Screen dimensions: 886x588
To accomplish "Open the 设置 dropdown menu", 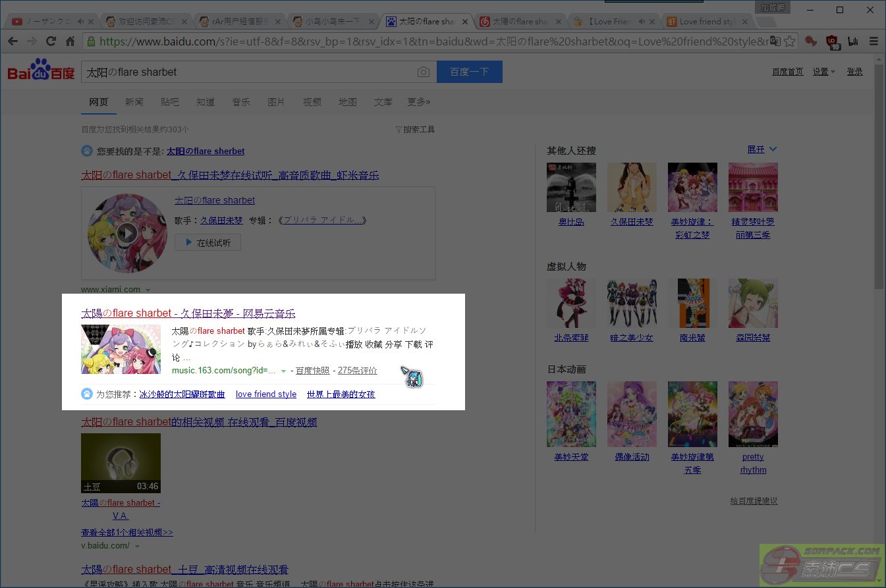I will tap(823, 72).
